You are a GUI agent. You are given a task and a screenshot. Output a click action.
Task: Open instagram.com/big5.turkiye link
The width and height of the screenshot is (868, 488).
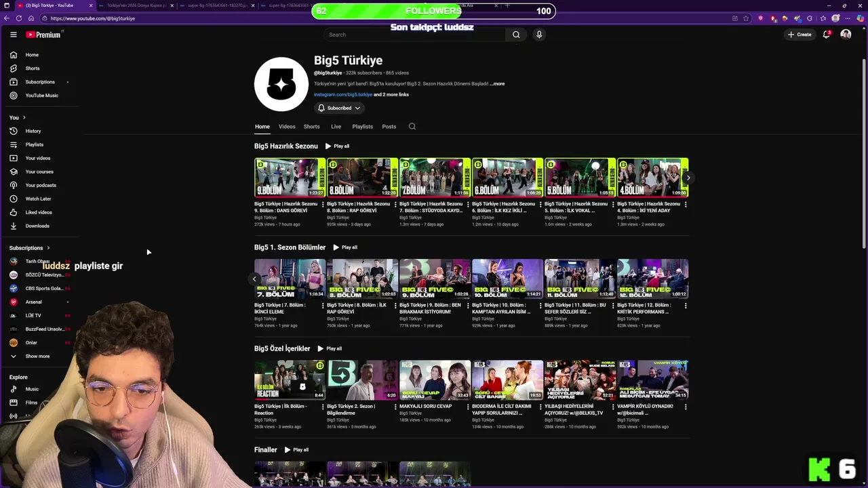pos(343,95)
